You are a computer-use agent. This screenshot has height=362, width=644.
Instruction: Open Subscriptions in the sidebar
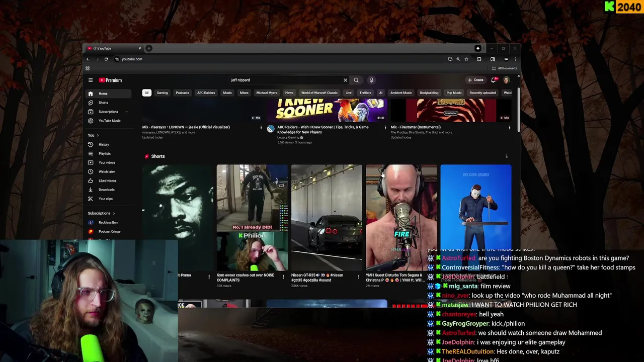tap(108, 112)
